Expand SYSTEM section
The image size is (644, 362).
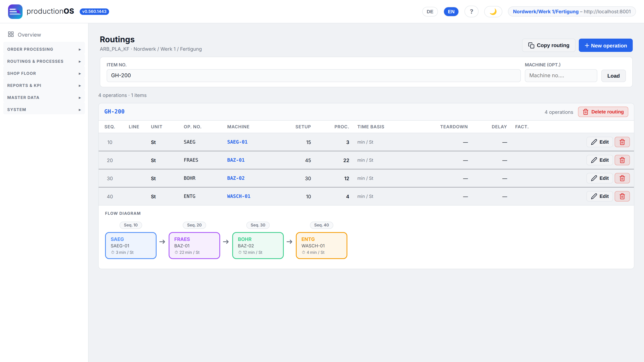tap(44, 109)
